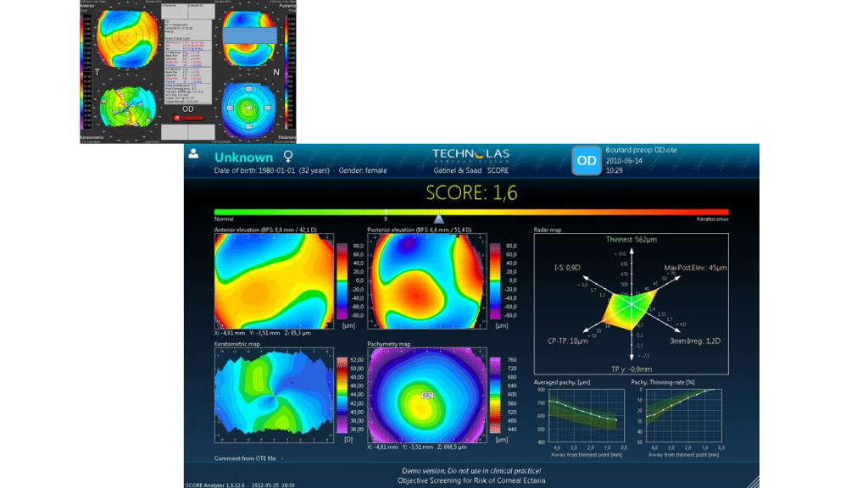868x488 pixels.
Task: Select the Keratometric map
Action: coord(274,396)
